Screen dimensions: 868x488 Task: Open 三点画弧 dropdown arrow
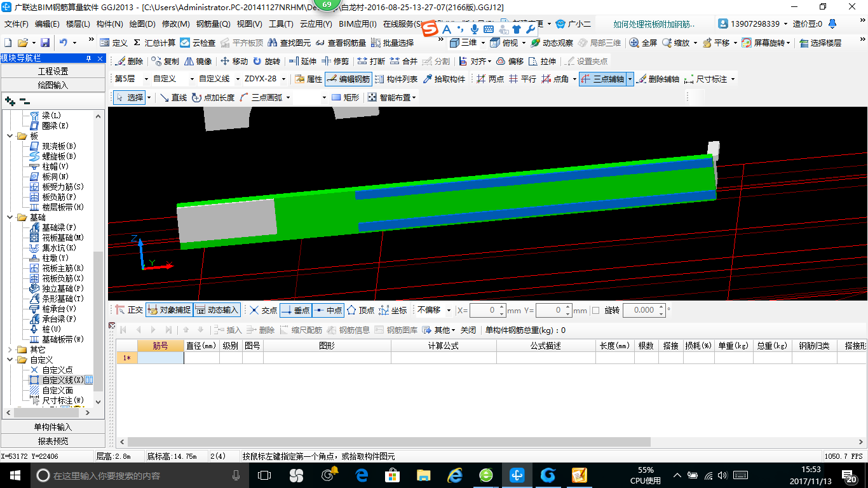[x=288, y=97]
